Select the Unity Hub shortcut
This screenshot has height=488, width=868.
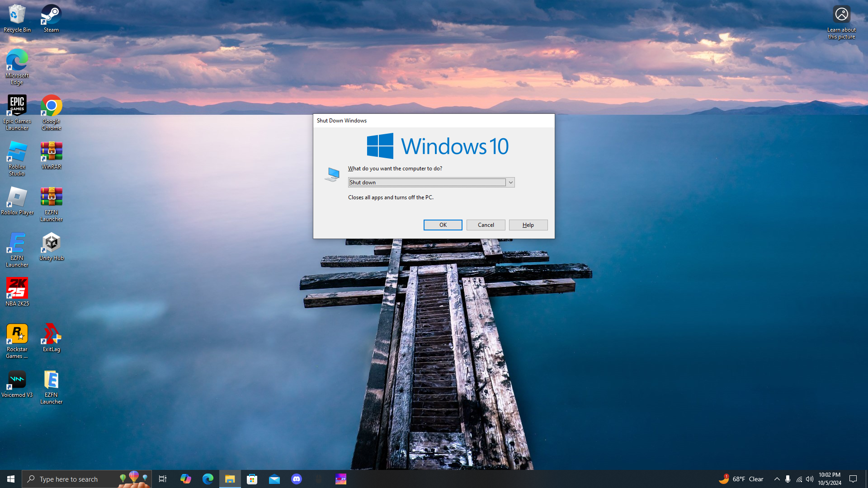click(51, 246)
